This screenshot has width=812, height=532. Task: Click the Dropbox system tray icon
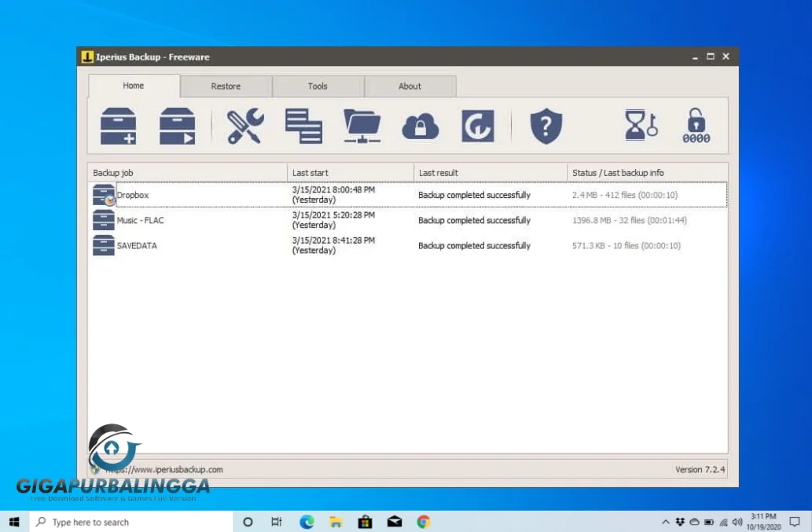point(680,522)
